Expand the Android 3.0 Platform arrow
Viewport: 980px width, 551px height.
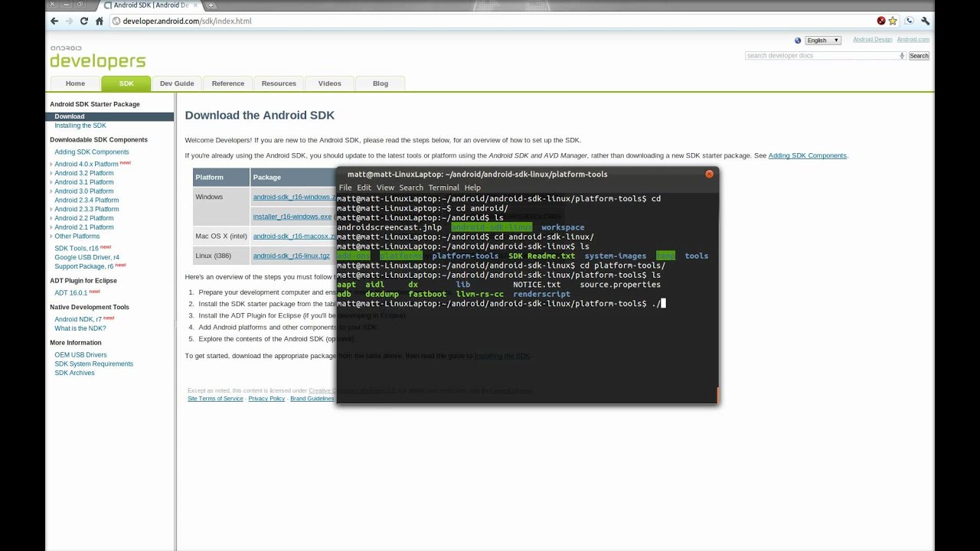(x=51, y=191)
